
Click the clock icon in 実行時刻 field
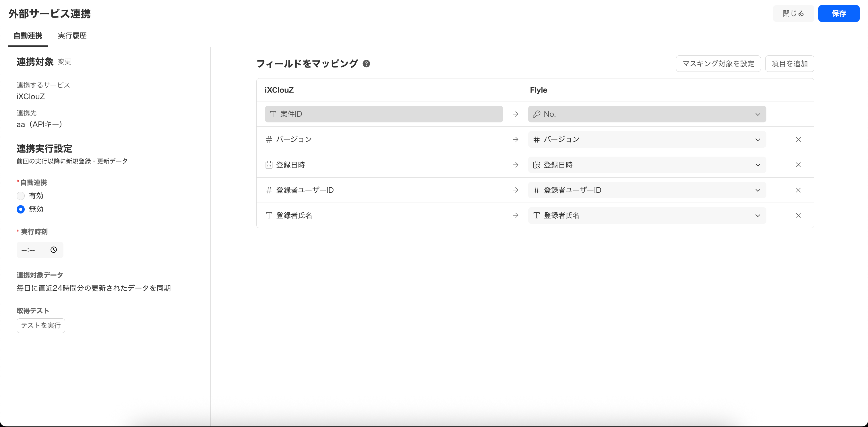tap(54, 250)
